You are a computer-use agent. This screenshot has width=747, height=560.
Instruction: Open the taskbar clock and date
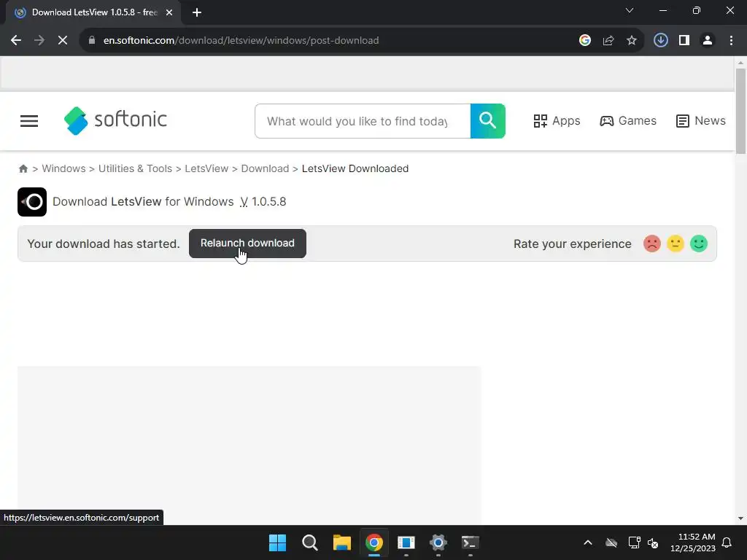[x=693, y=542]
